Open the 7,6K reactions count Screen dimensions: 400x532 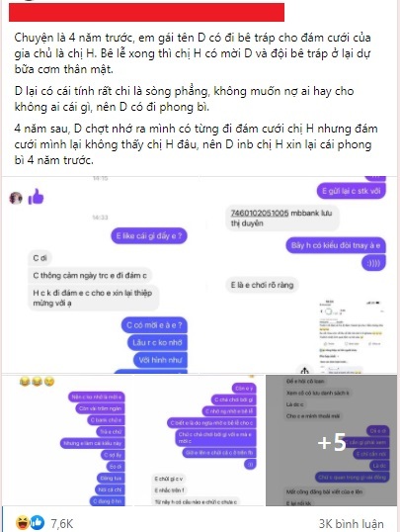[x=61, y=523]
